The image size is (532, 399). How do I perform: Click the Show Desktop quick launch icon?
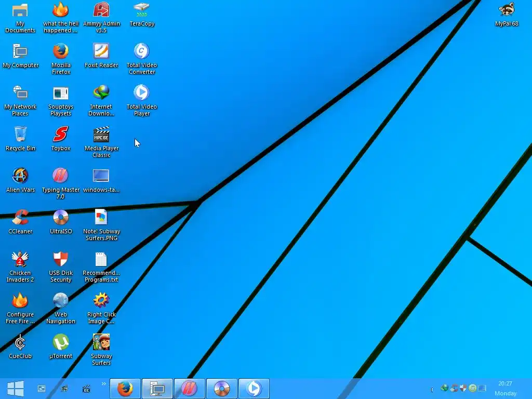click(x=42, y=389)
